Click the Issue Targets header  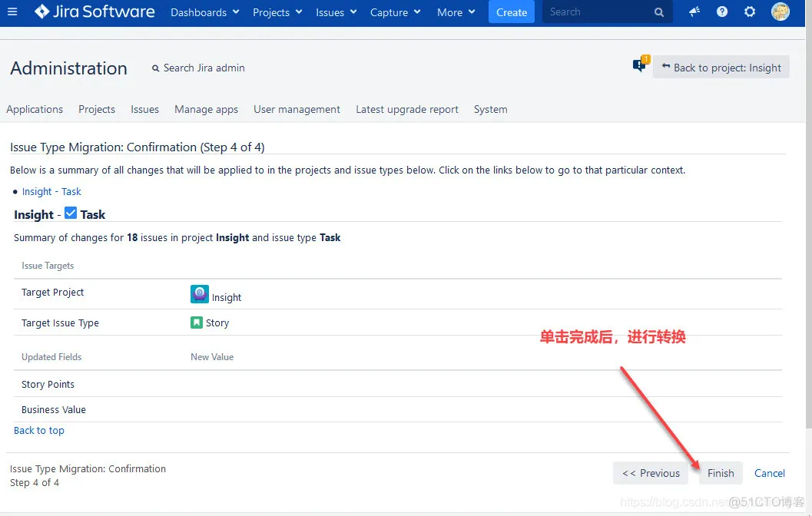click(x=48, y=266)
